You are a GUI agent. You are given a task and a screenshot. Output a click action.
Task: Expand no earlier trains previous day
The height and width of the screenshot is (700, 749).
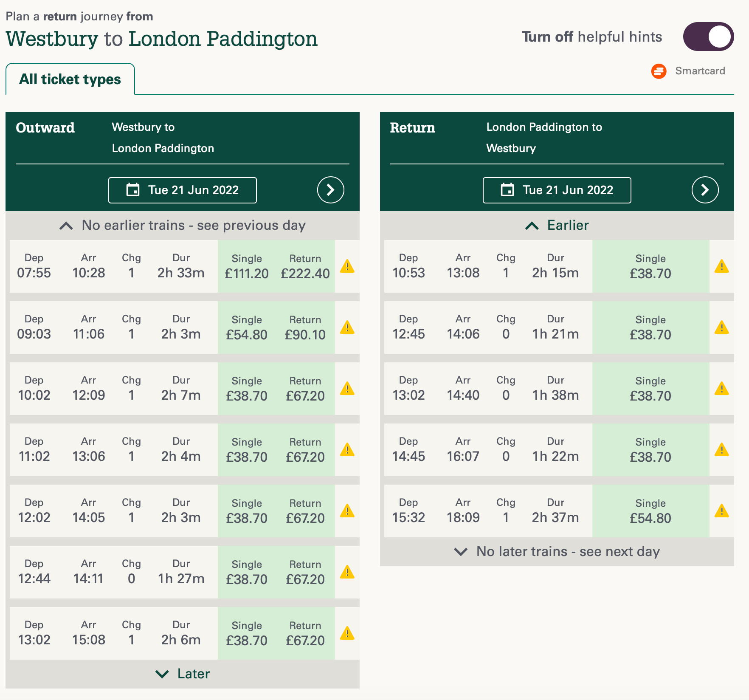point(183,225)
